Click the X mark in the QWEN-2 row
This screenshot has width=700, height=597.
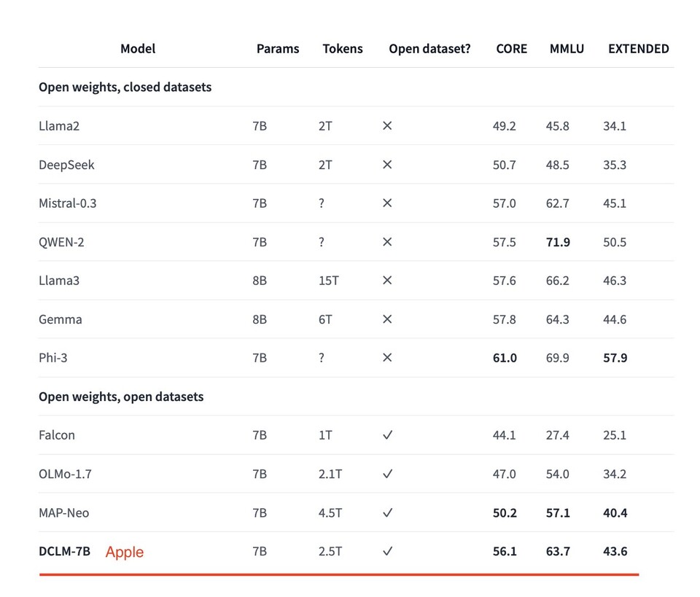point(387,242)
